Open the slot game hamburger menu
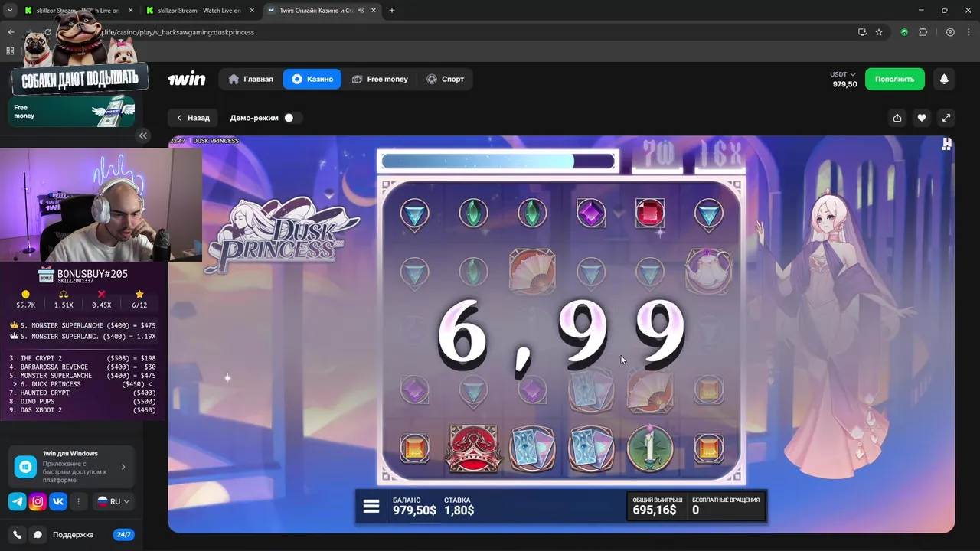The height and width of the screenshot is (551, 980). [x=371, y=507]
